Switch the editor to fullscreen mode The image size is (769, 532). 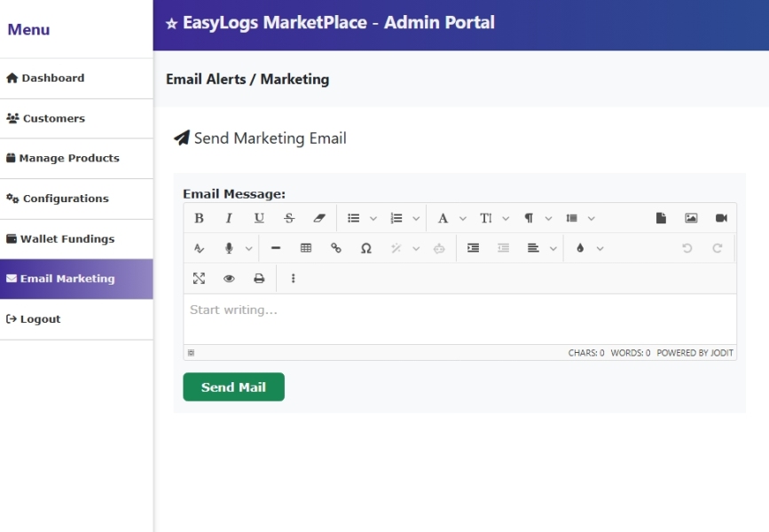[x=199, y=278]
